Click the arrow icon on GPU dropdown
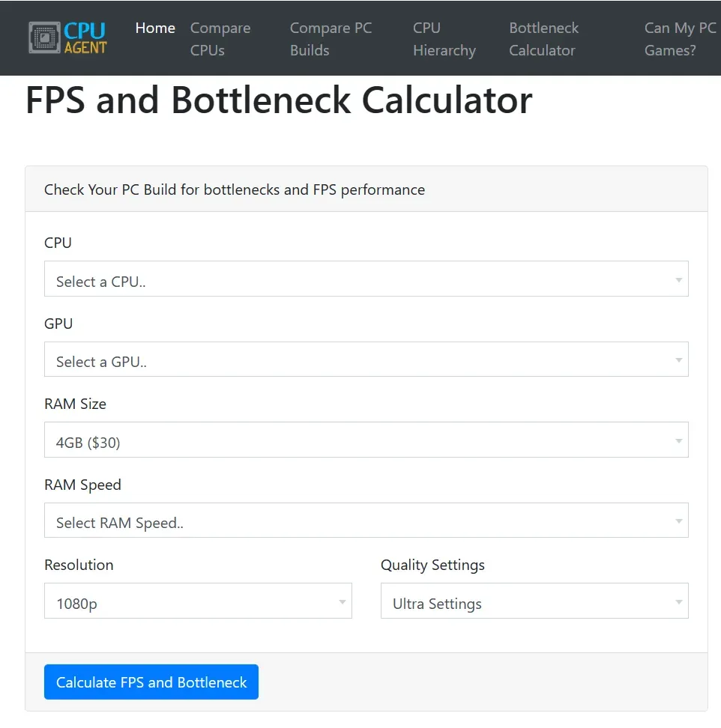Screen dimensions: 721x728 pos(678,360)
